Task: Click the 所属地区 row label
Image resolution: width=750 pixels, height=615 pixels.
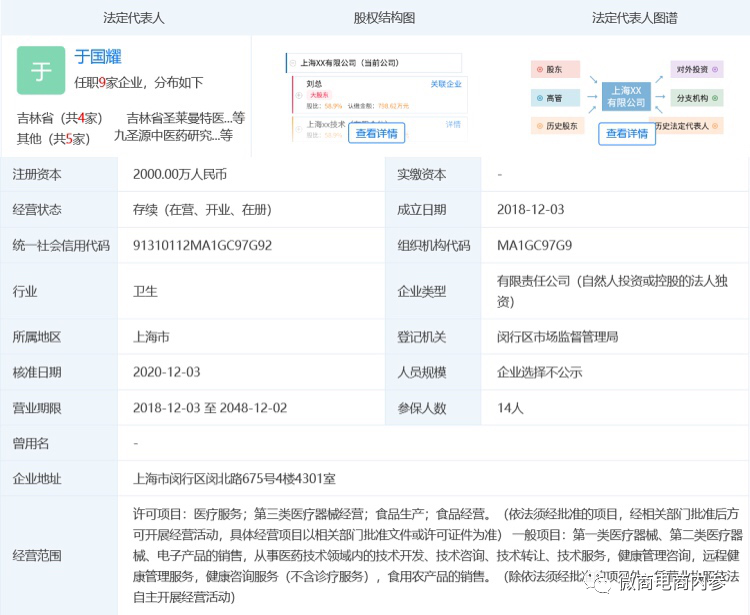Action: [37, 337]
